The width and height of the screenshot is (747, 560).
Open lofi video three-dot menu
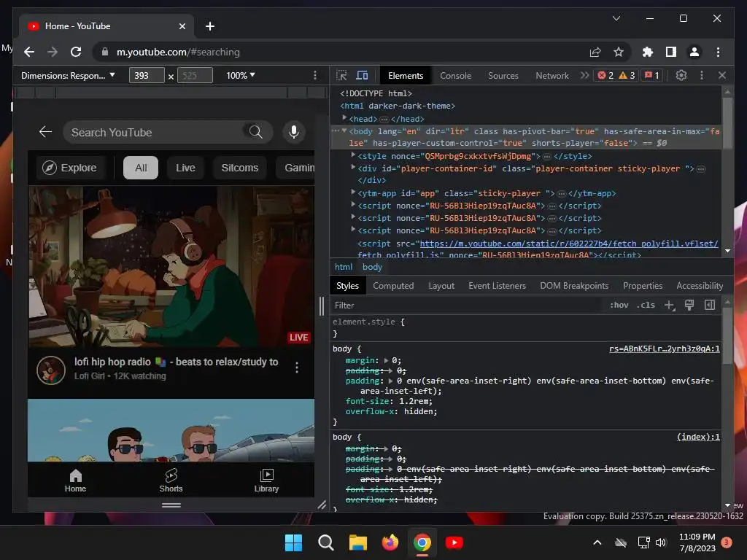[x=297, y=367]
